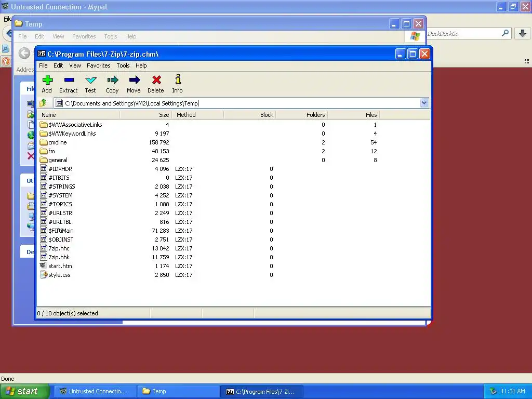The height and width of the screenshot is (399, 532).
Task: Click the 7zip.hhc file icon
Action: (x=44, y=248)
